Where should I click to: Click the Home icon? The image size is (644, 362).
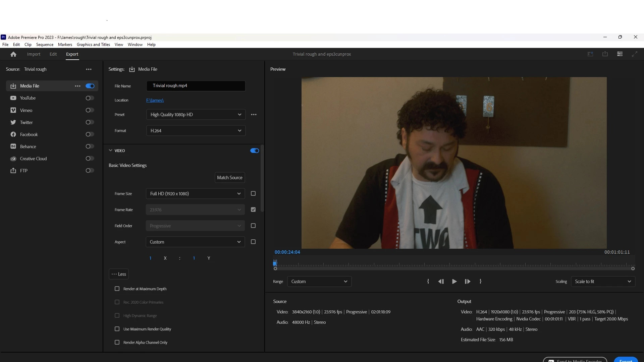[13, 54]
